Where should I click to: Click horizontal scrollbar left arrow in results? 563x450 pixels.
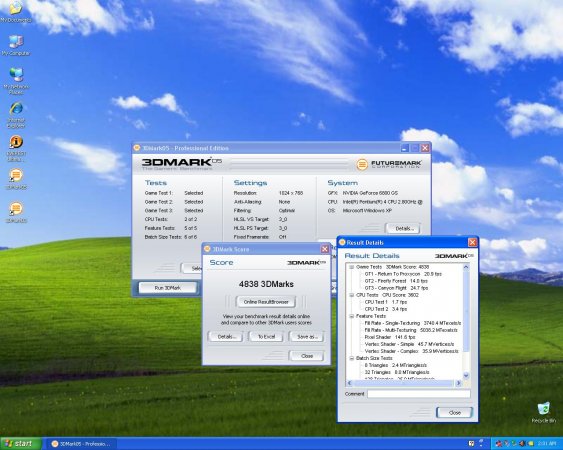350,383
